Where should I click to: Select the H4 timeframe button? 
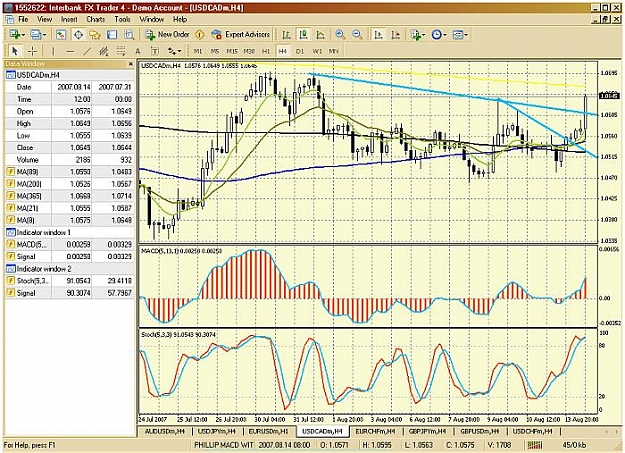coord(283,51)
